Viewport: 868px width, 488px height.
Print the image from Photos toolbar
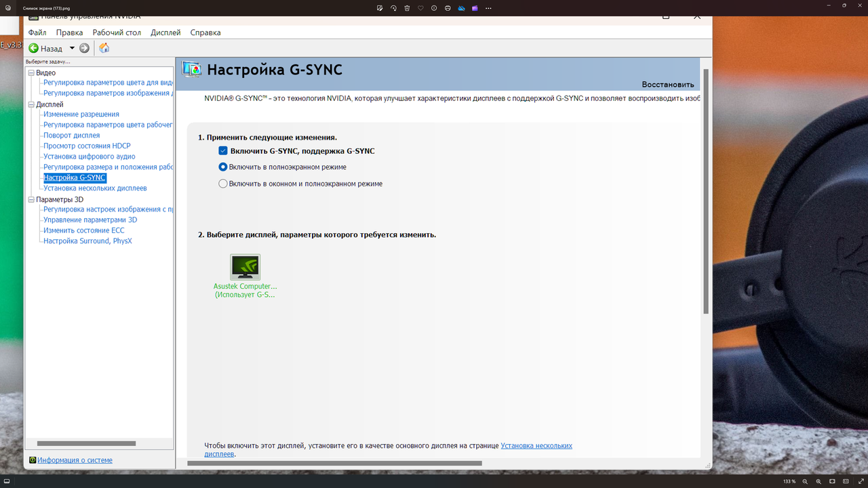click(448, 7)
